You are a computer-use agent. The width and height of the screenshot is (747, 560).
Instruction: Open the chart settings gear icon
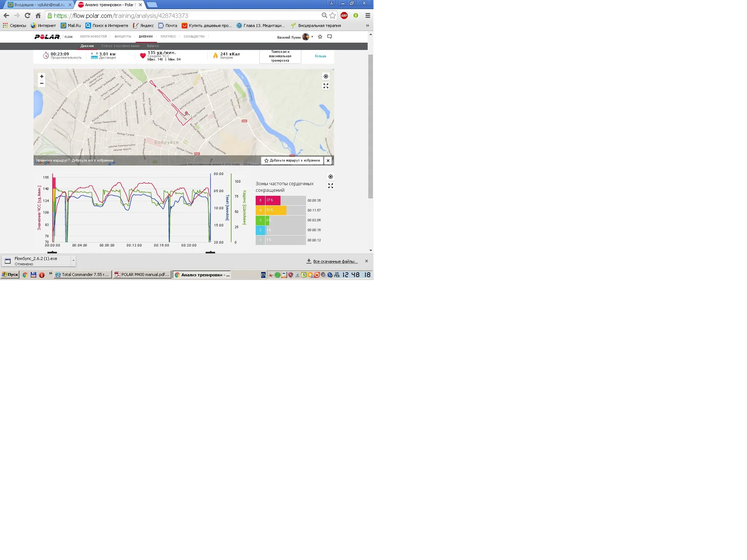pos(330,177)
